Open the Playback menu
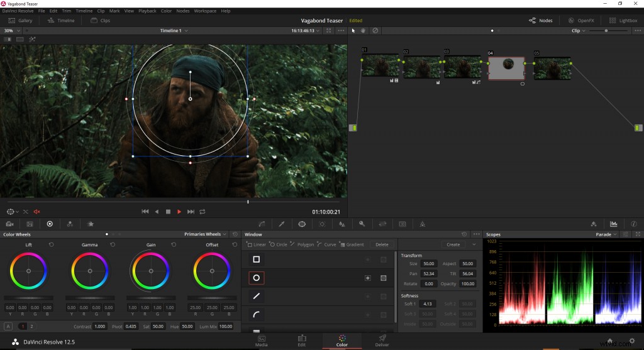644x350 pixels. pyautogui.click(x=147, y=11)
